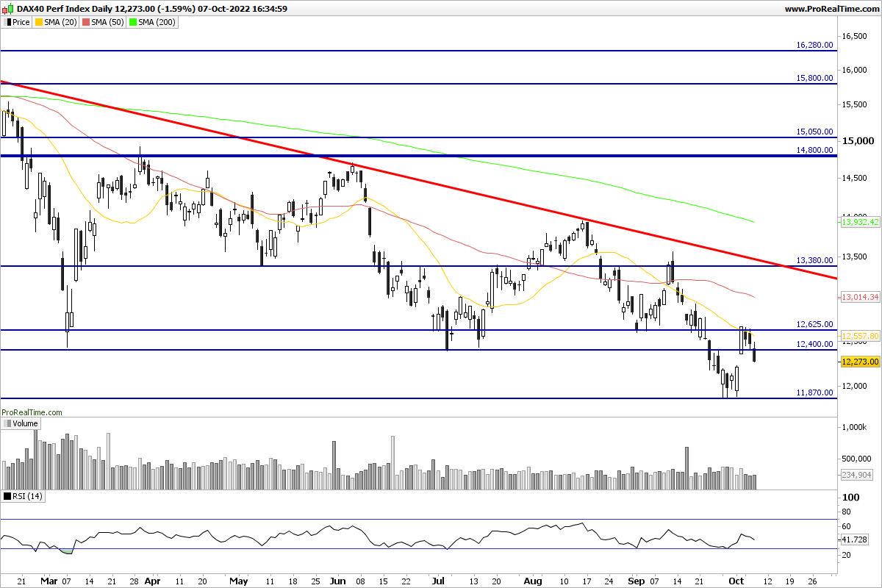Click the 500,000 volume axis label
882x588 pixels.
point(857,460)
